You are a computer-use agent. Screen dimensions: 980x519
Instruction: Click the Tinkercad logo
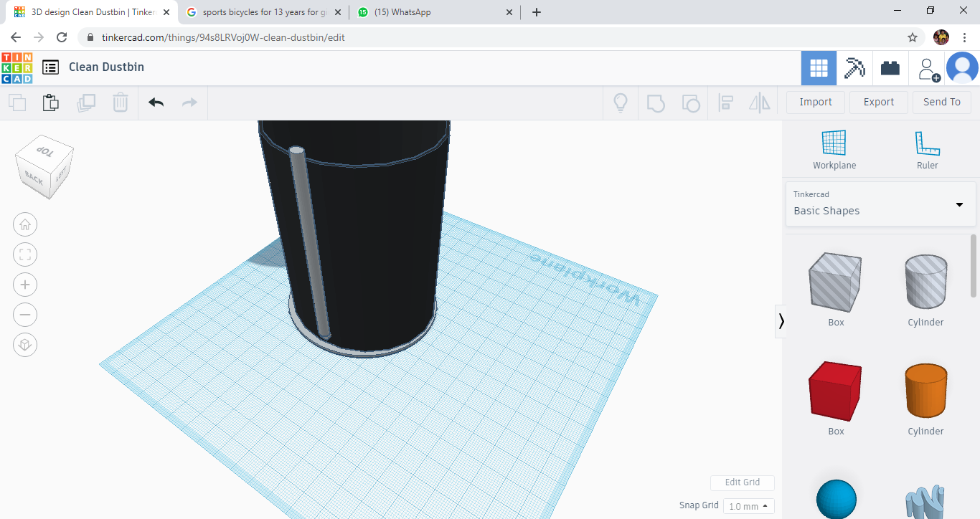click(17, 67)
